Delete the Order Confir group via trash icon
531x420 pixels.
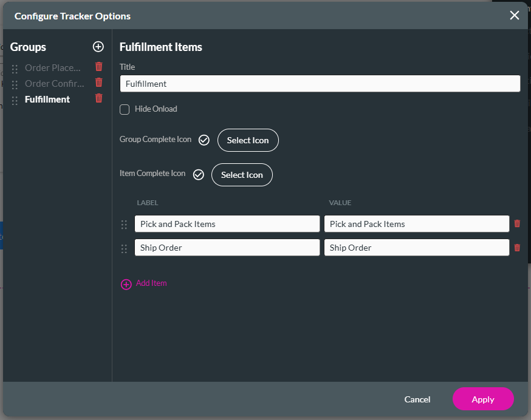[x=98, y=84]
